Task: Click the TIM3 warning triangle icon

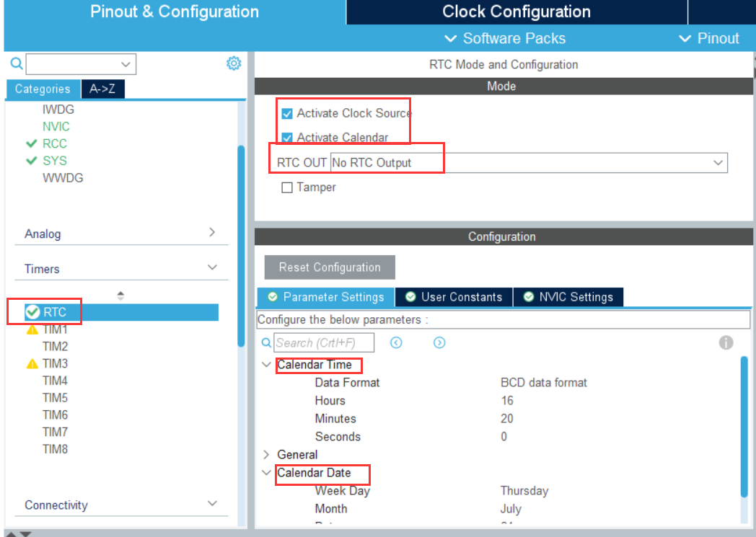Action: click(32, 364)
